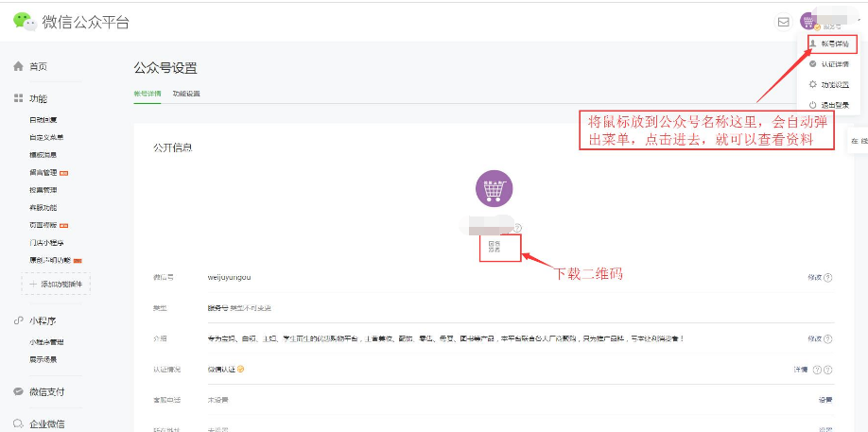The image size is (868, 432).
Task: Click 修改 link in the 介绍 row
Action: (814, 338)
